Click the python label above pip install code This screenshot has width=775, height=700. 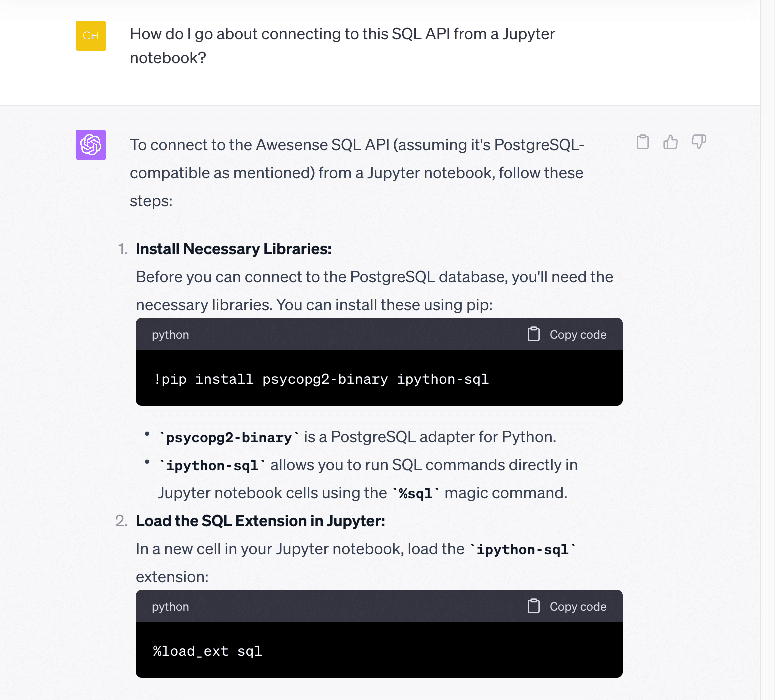pyautogui.click(x=170, y=334)
